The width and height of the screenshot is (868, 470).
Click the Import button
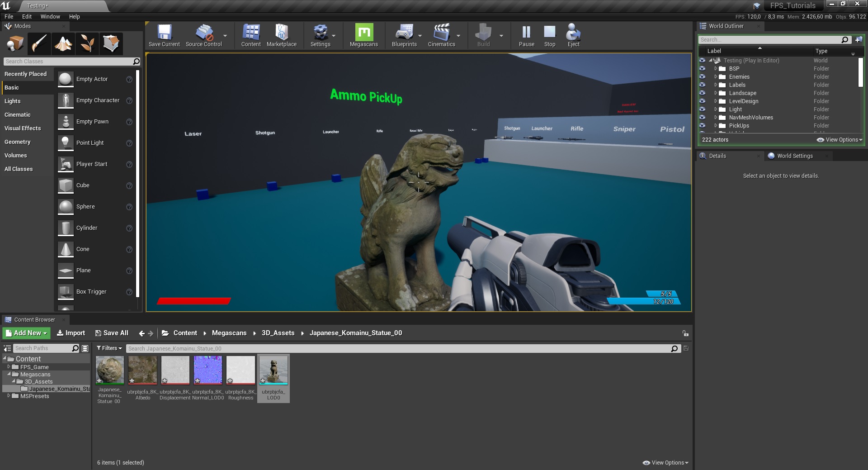[71, 333]
